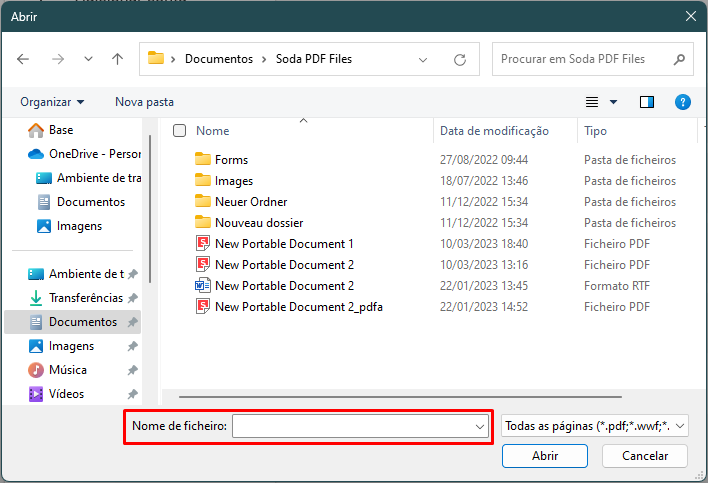Expand the address bar history dropdown
Image resolution: width=708 pixels, height=483 pixels.
click(423, 60)
